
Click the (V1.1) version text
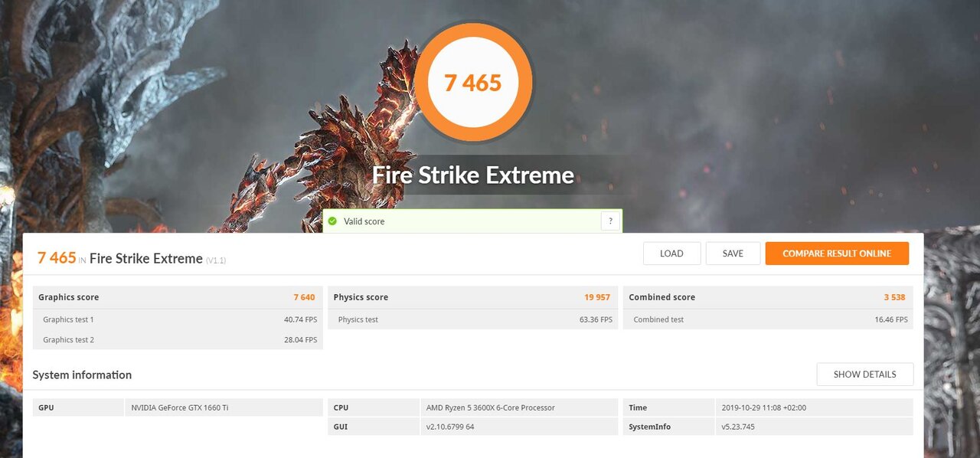click(216, 260)
